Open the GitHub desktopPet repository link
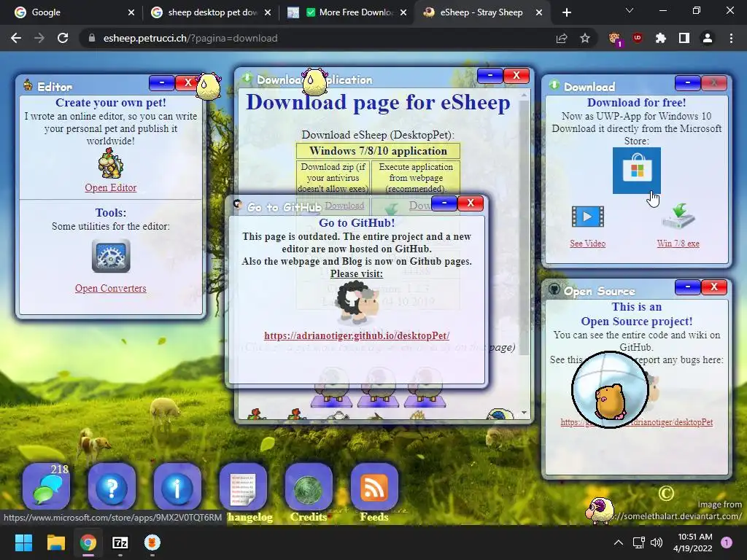The height and width of the screenshot is (560, 747). coord(636,422)
